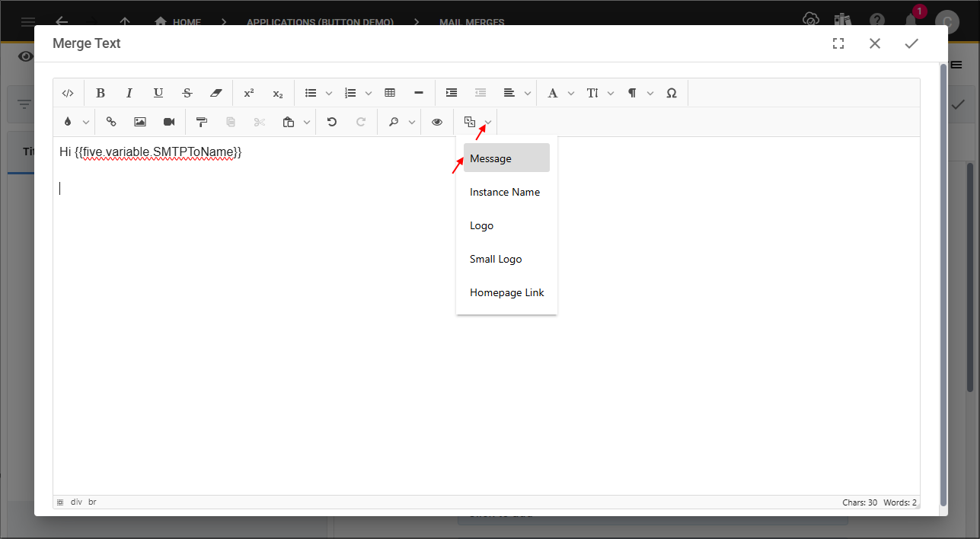The height and width of the screenshot is (539, 980).
Task: Open brush color picker droplet
Action: (x=68, y=122)
